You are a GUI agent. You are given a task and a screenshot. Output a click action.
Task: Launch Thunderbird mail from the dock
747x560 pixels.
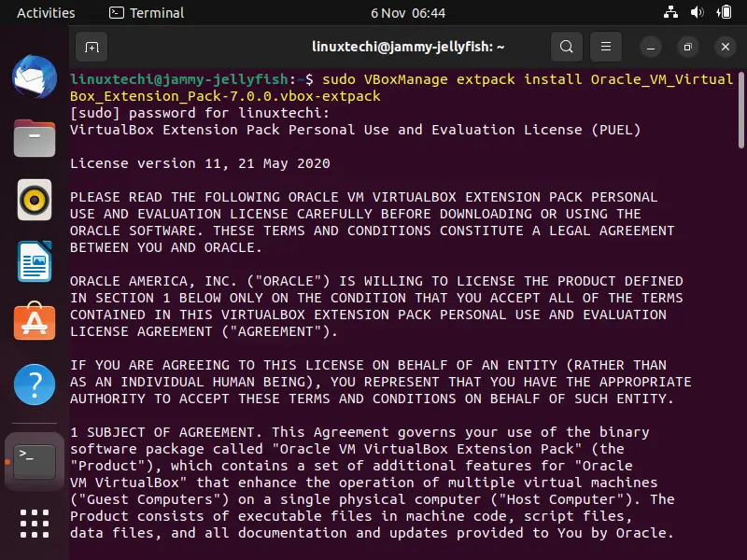[x=35, y=77]
